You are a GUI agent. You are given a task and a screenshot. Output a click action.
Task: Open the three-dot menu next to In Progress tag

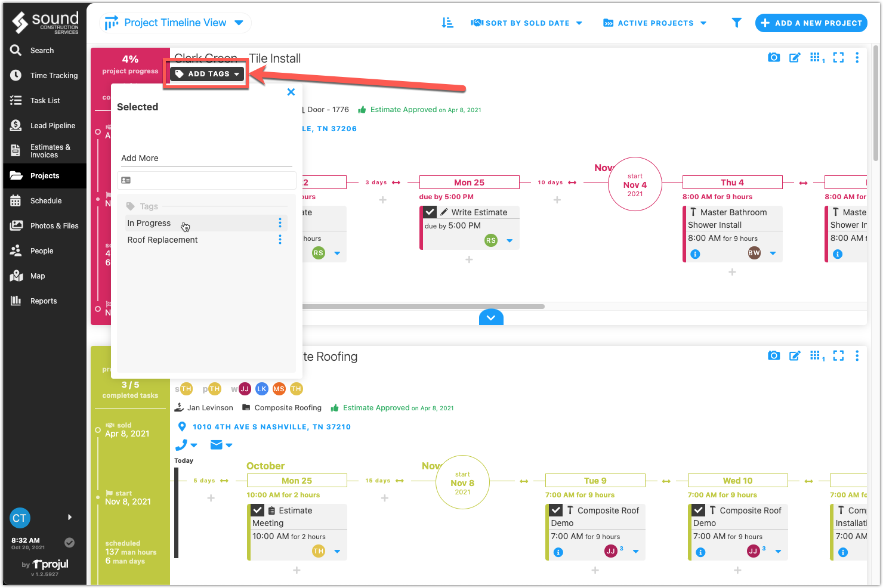(280, 222)
